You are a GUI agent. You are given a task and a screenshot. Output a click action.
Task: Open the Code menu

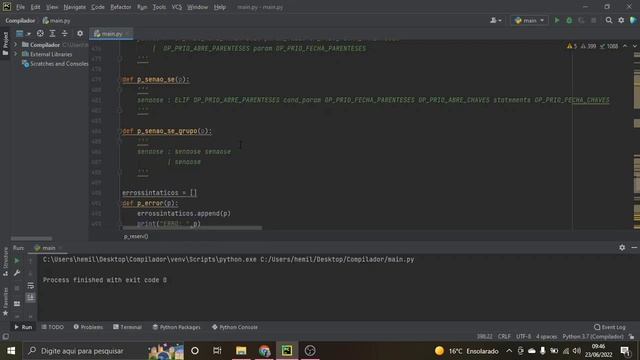98,7
